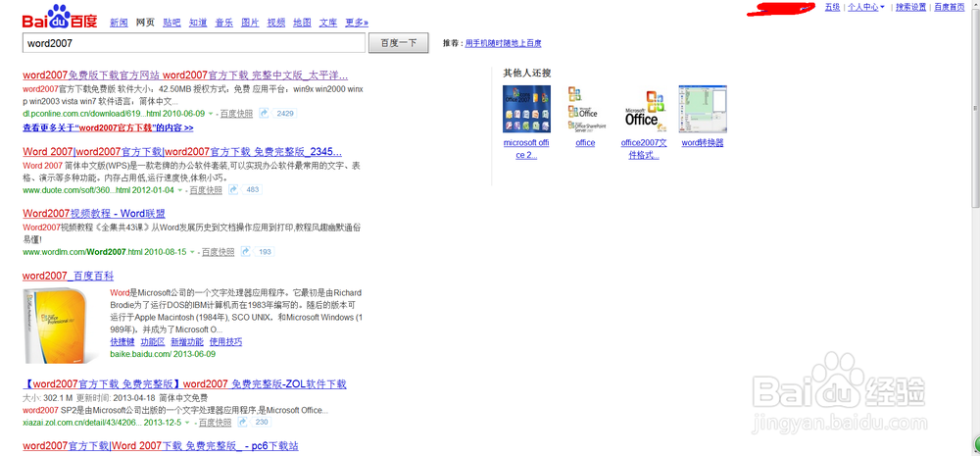Go to 百度首页 link
Image resolution: width=980 pixels, height=456 pixels.
click(x=950, y=8)
